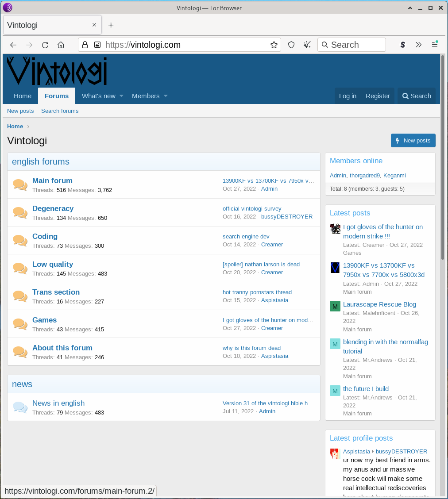Open the browser home page icon
Image resolution: width=448 pixels, height=499 pixels.
pyautogui.click(x=61, y=45)
